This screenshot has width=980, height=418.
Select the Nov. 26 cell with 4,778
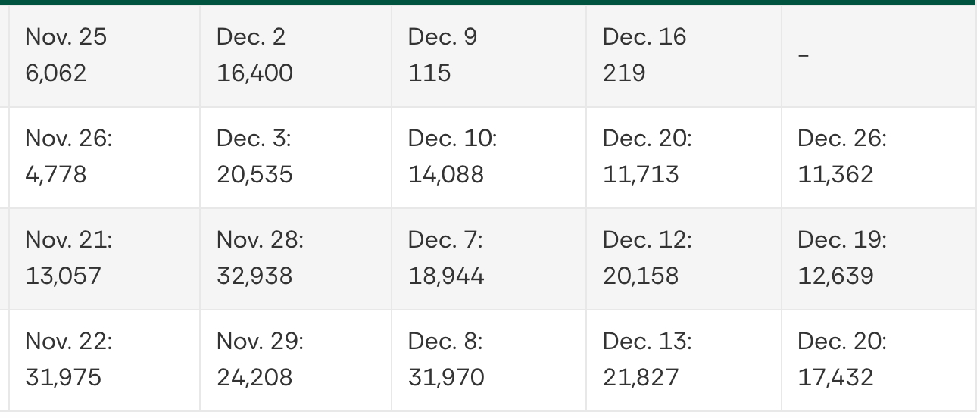coord(69,157)
